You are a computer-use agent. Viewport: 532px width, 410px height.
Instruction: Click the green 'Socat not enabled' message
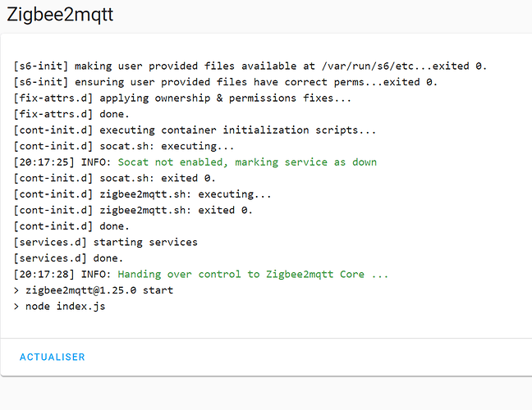(x=247, y=162)
